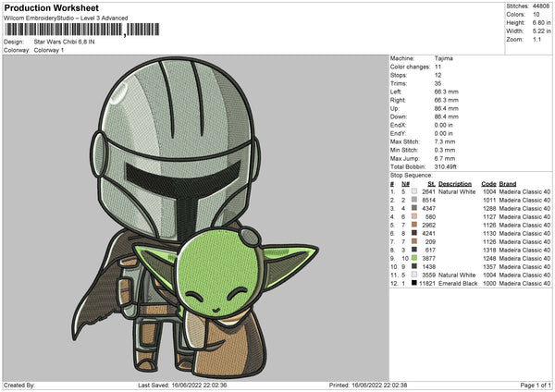Choose the tan swatch in stop 5
This screenshot has height=392, width=555.
[x=414, y=225]
